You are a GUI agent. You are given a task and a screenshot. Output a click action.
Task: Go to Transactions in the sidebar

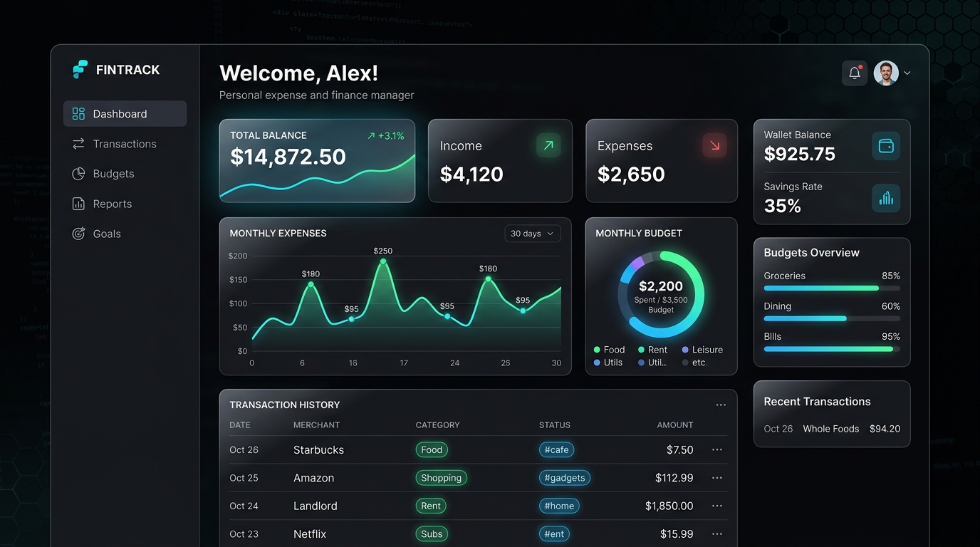(125, 144)
